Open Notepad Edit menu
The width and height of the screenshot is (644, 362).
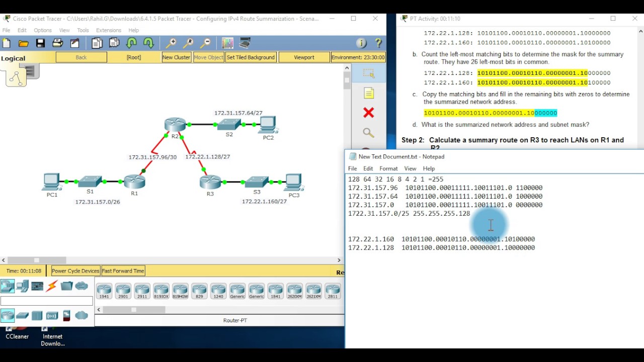point(368,168)
